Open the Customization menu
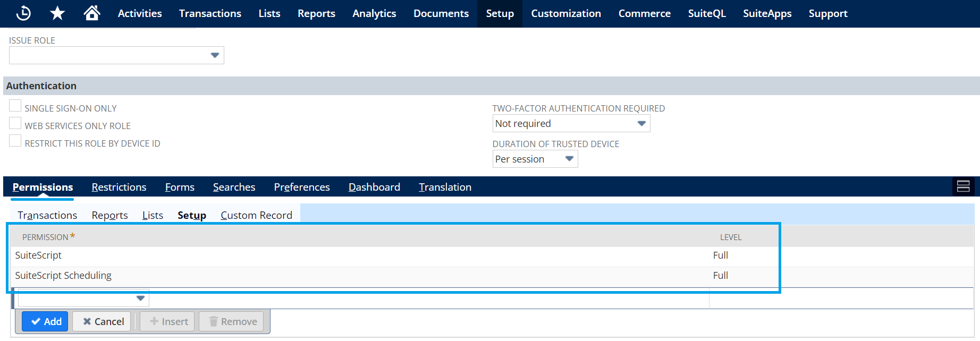 pyautogui.click(x=566, y=13)
